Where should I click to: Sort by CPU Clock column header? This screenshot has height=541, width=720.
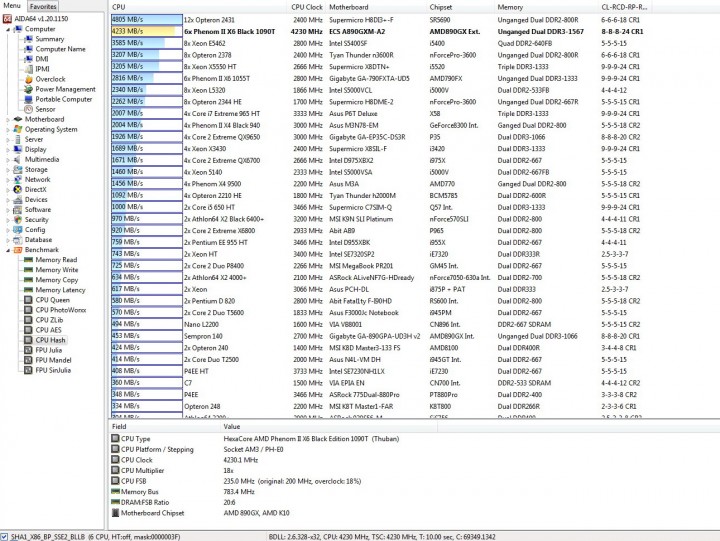tap(307, 7)
